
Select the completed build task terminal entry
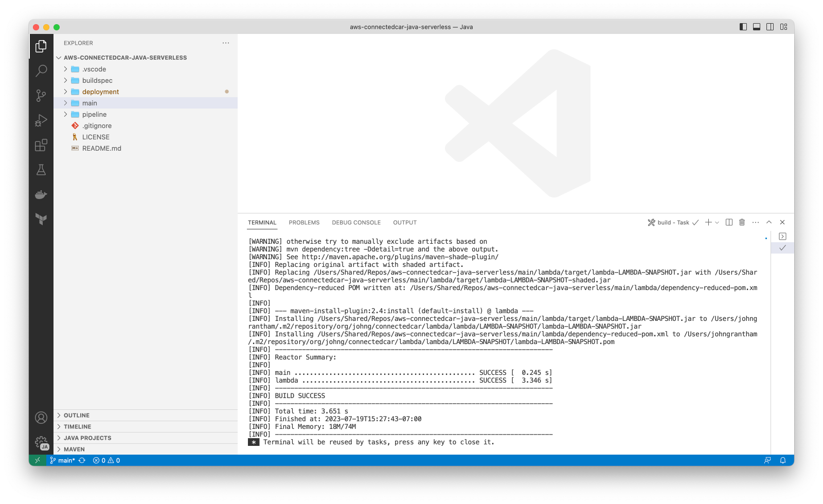(x=782, y=248)
